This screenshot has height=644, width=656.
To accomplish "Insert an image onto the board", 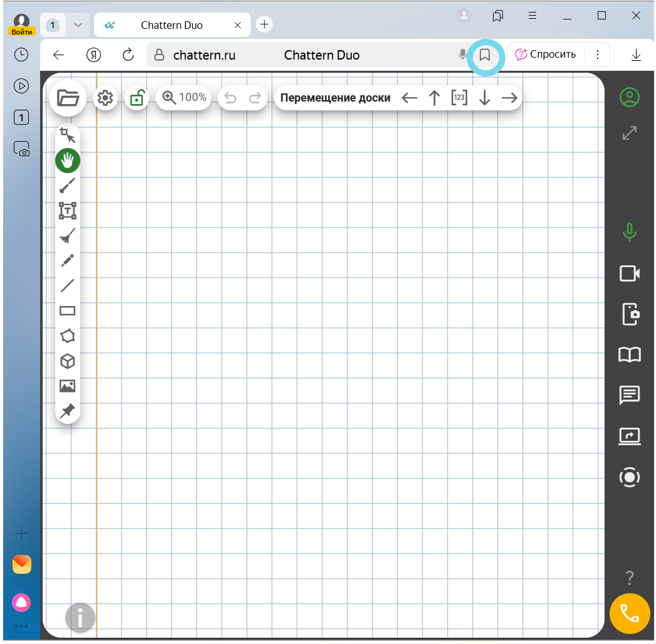I will [67, 386].
